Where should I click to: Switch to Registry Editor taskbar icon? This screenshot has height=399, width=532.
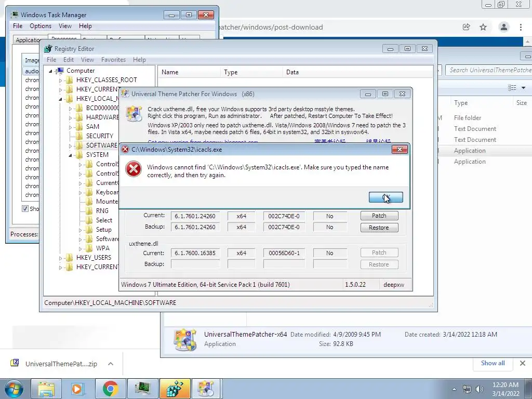pos(175,389)
